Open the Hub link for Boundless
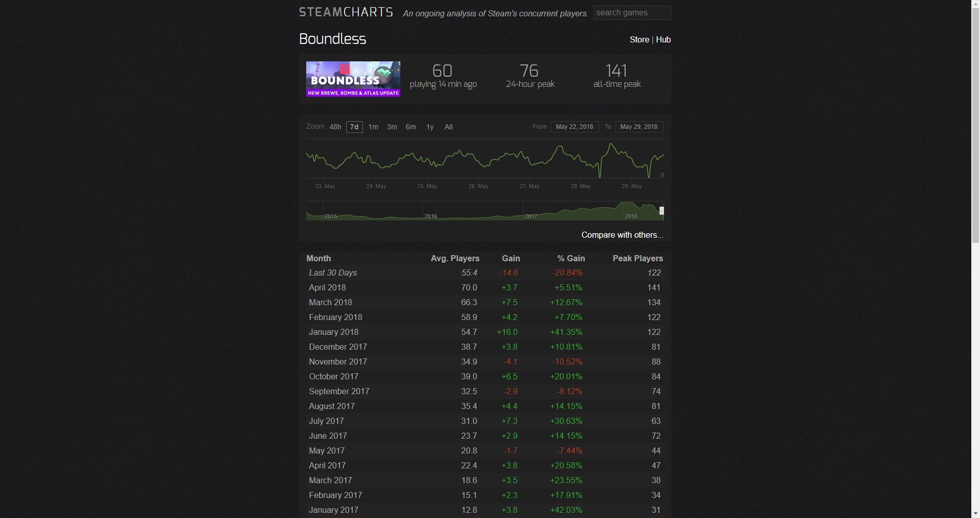Image resolution: width=980 pixels, height=518 pixels. point(663,39)
